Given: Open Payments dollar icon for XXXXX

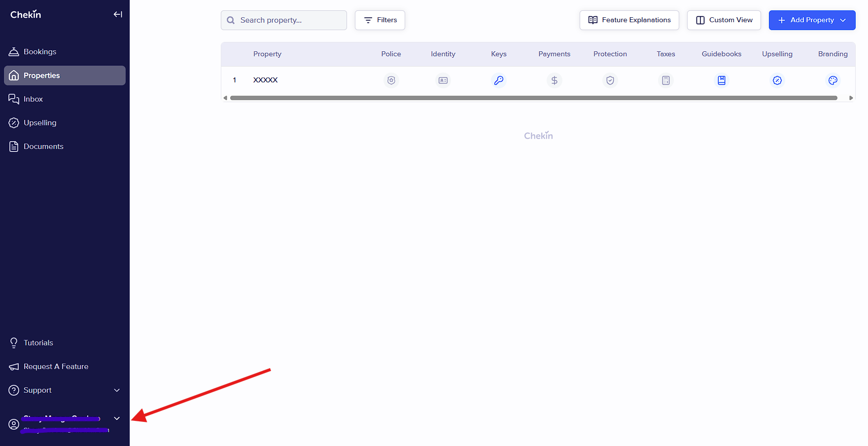Looking at the screenshot, I should (x=555, y=80).
